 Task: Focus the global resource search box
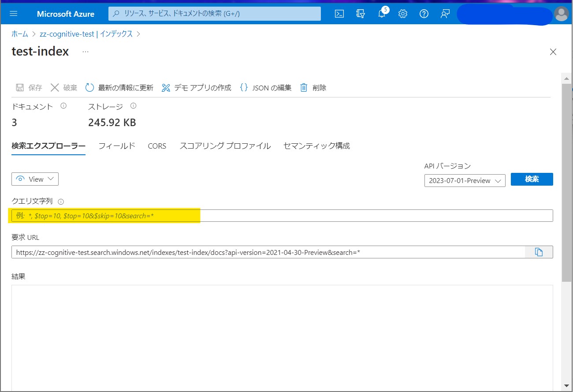pos(215,14)
